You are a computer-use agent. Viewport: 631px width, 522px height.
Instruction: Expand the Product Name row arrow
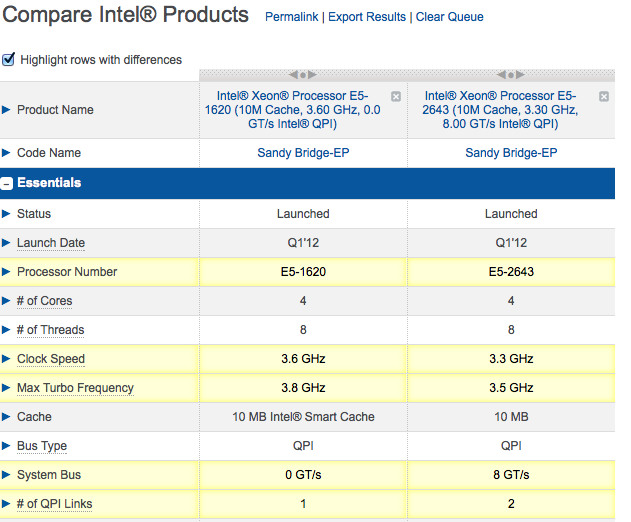coord(6,110)
